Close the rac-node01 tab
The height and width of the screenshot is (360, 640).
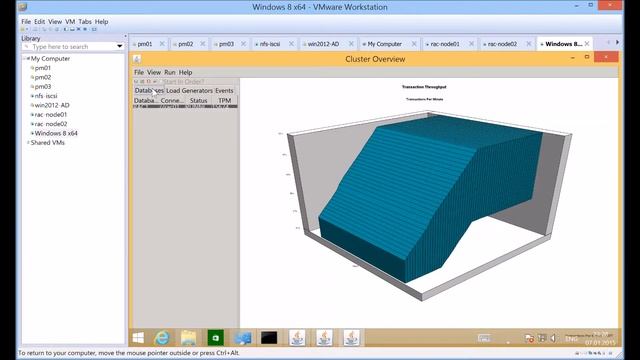click(471, 44)
